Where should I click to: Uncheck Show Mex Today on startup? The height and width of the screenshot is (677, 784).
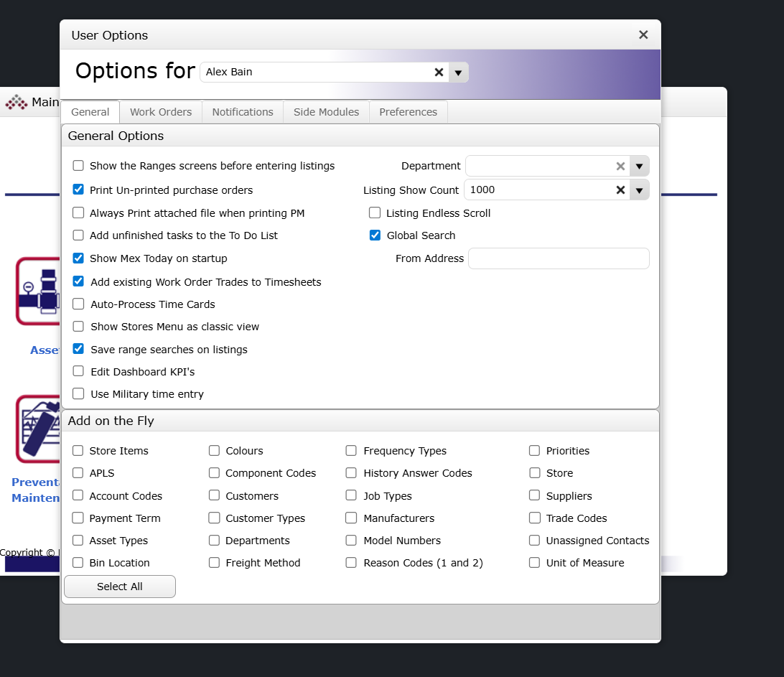click(x=78, y=258)
